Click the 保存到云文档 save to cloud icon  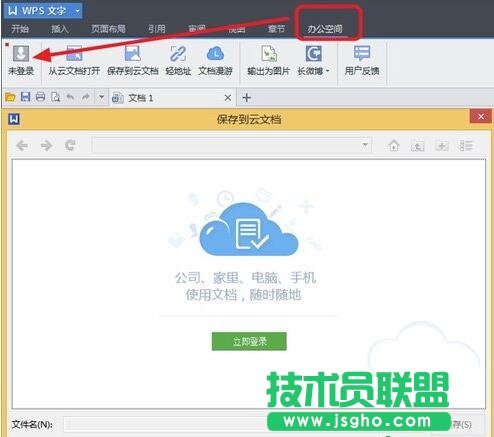(x=133, y=53)
